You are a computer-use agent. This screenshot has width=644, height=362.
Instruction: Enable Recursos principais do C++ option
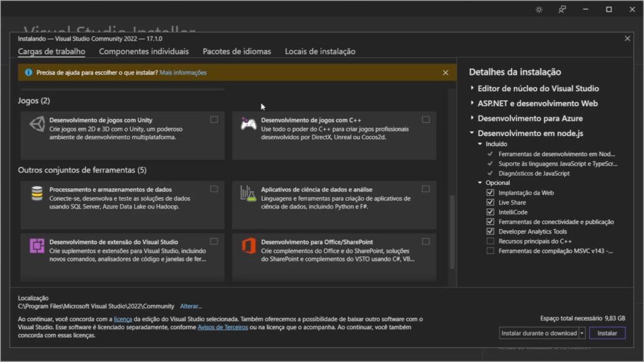(x=490, y=241)
